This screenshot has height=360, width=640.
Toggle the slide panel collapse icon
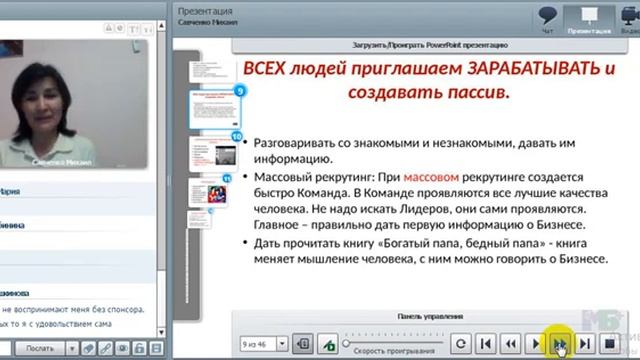pyautogui.click(x=303, y=344)
